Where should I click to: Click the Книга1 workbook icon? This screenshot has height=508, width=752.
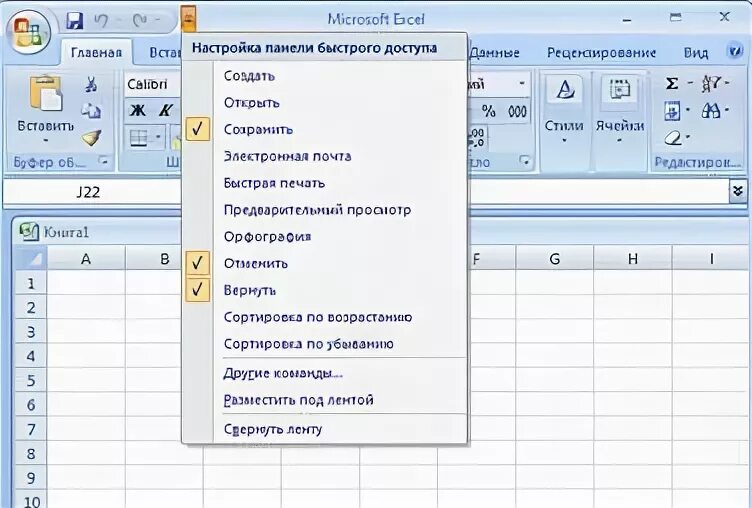click(28, 232)
